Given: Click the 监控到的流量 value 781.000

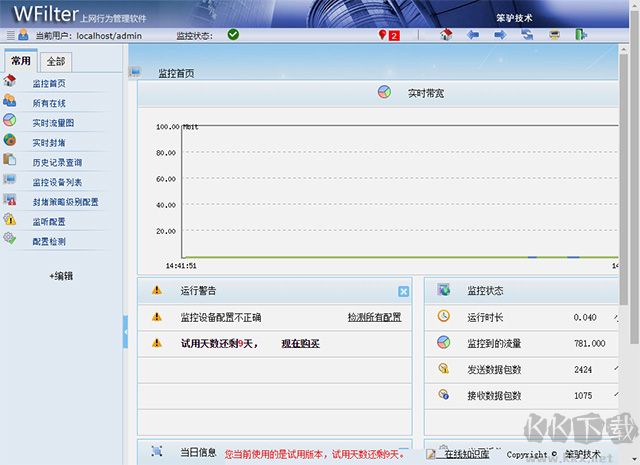Looking at the screenshot, I should click(589, 343).
